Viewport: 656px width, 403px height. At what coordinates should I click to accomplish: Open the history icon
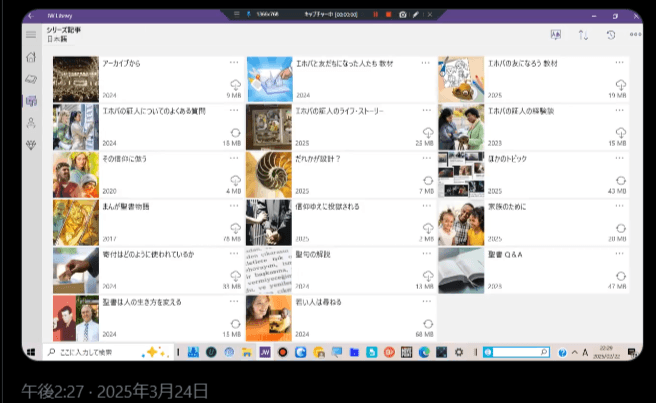(x=611, y=35)
